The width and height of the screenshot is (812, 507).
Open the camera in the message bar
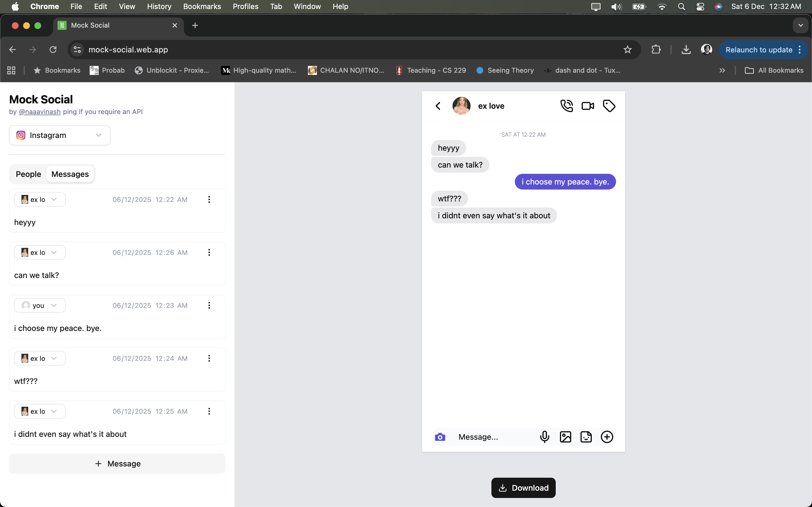(x=440, y=437)
